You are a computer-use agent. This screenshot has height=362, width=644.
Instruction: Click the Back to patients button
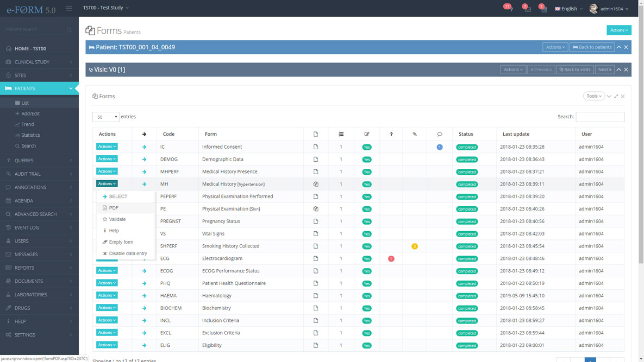tap(592, 47)
